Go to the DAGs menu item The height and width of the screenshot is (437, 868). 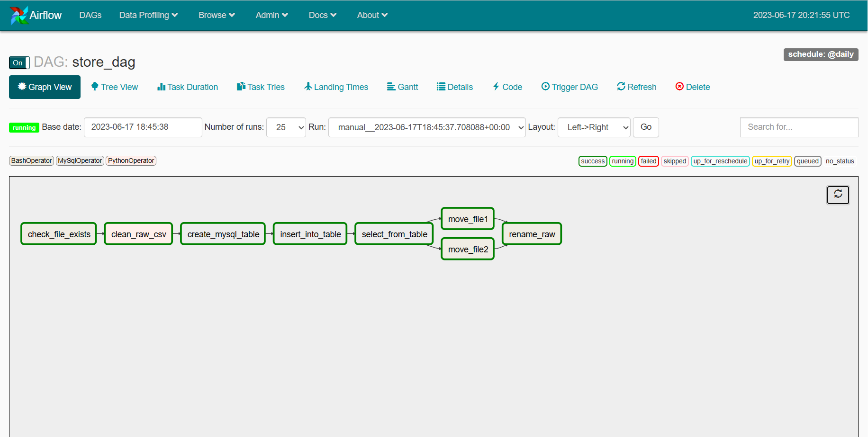pos(90,15)
